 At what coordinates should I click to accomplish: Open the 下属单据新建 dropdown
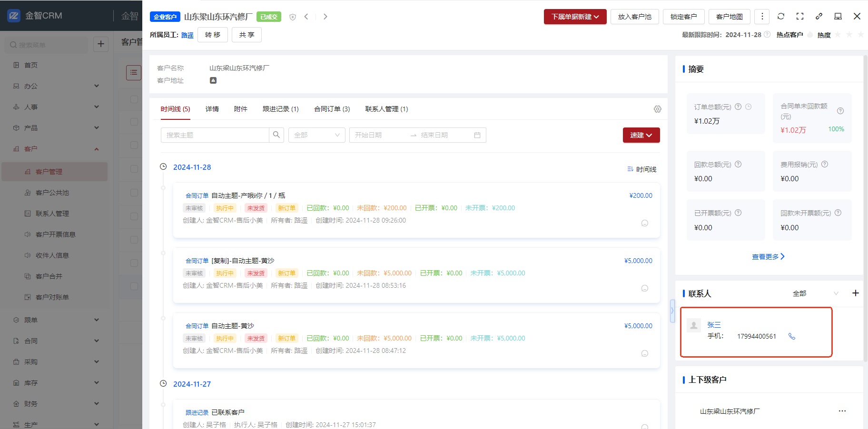[x=575, y=17]
